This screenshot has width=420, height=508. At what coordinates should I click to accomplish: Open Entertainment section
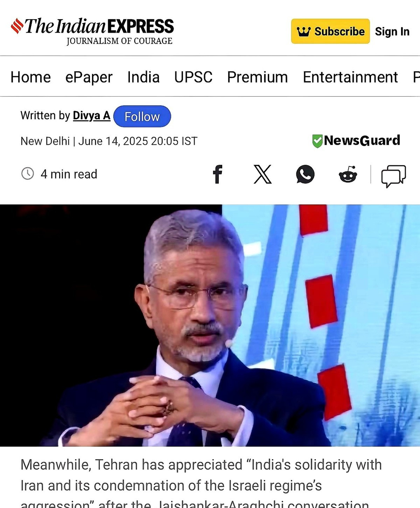[350, 77]
